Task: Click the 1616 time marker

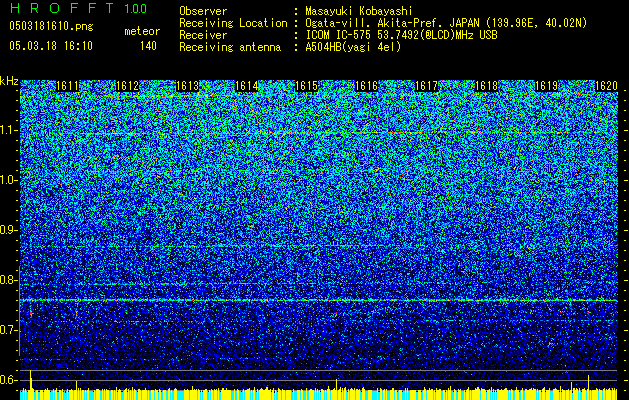Action: [367, 86]
